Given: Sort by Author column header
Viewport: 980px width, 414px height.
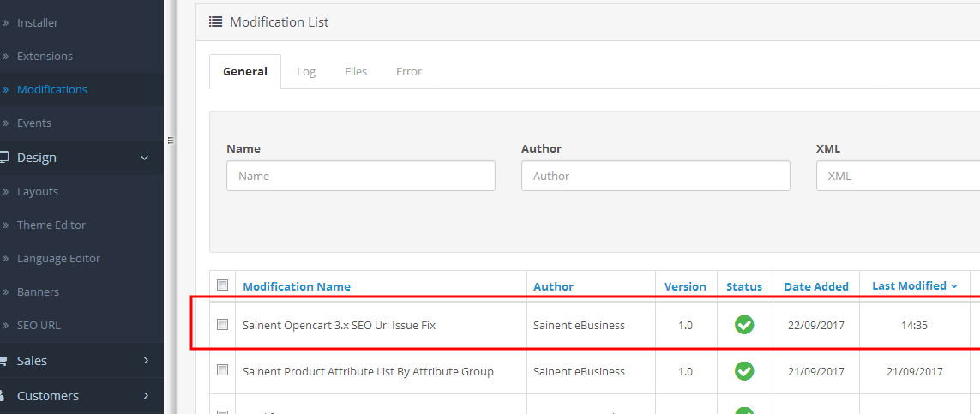Looking at the screenshot, I should point(554,286).
